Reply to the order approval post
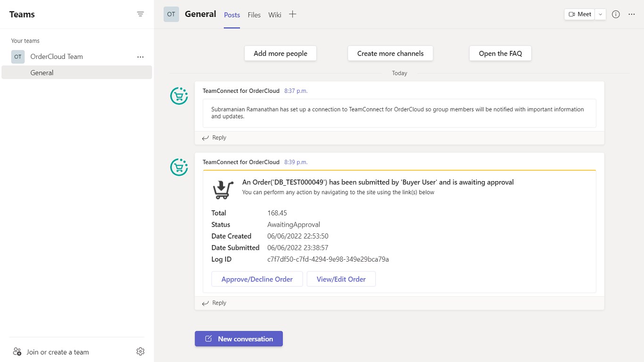Screen dimensions: 644x362 [215, 303]
